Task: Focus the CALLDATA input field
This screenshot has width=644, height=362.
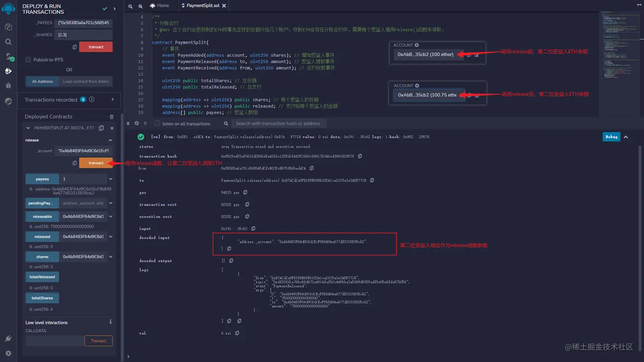Action: 55,341
